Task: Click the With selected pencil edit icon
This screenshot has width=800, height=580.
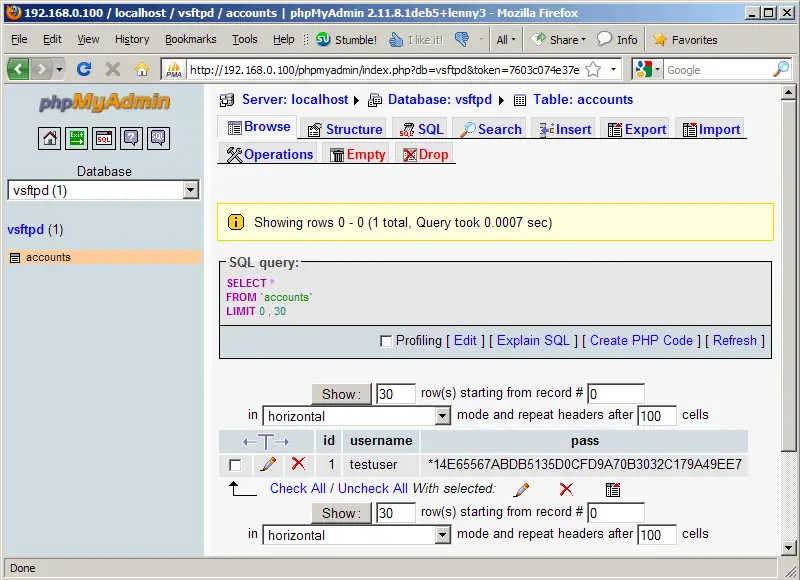Action: (521, 490)
